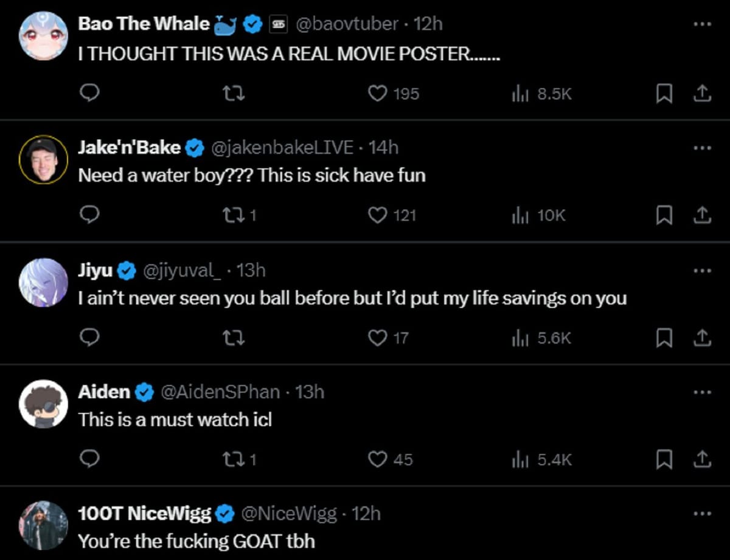The image size is (730, 560).
Task: Share Aiden's must watch tweet
Action: click(x=701, y=459)
